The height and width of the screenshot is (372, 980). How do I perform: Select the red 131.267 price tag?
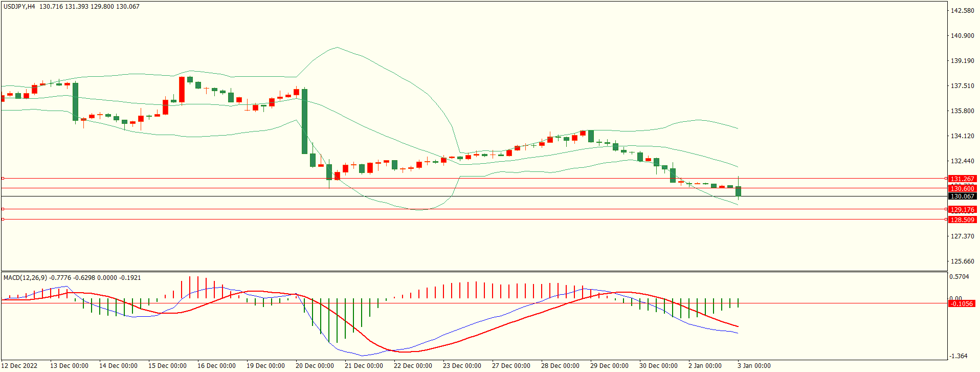(962, 179)
